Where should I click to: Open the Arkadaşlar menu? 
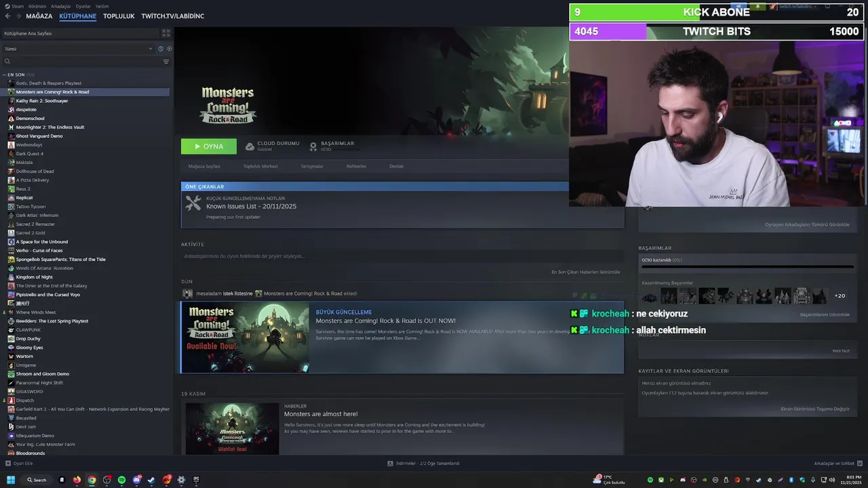click(x=60, y=6)
